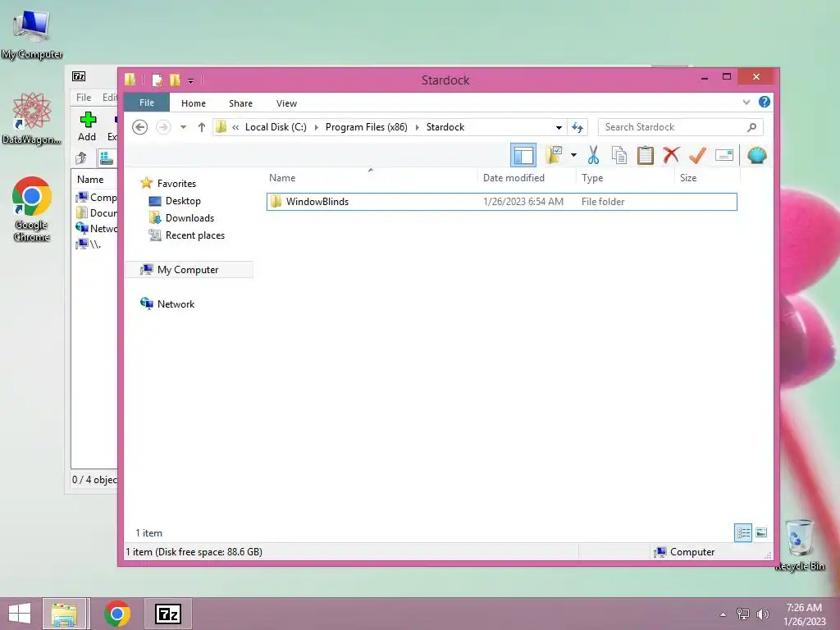The width and height of the screenshot is (840, 630).
Task: Click Stardock breadcrumb in address bar
Action: tap(445, 127)
